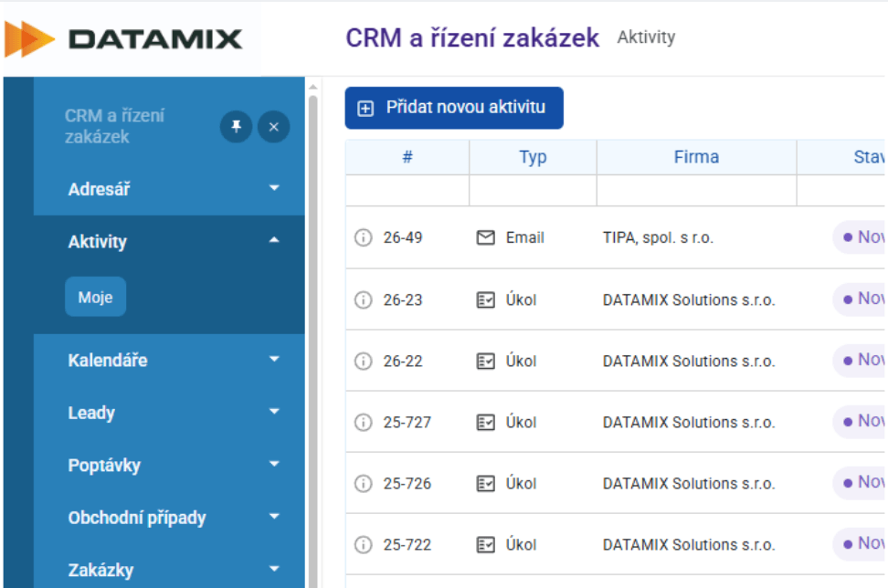888x588 pixels.
Task: Open info icon for activity 25-727
Action: 363,422
